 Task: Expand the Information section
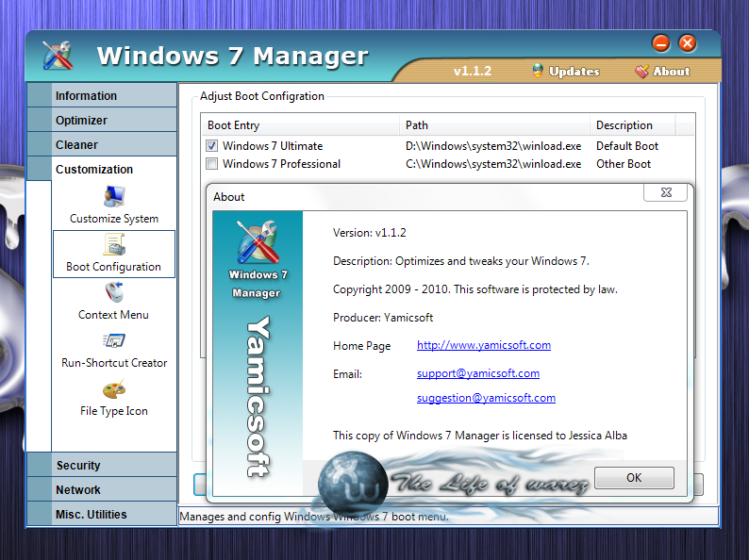(102, 95)
